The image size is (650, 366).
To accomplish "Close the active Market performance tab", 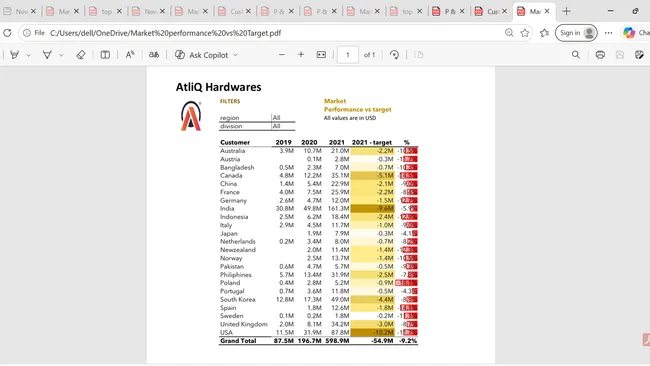I will pos(547,11).
